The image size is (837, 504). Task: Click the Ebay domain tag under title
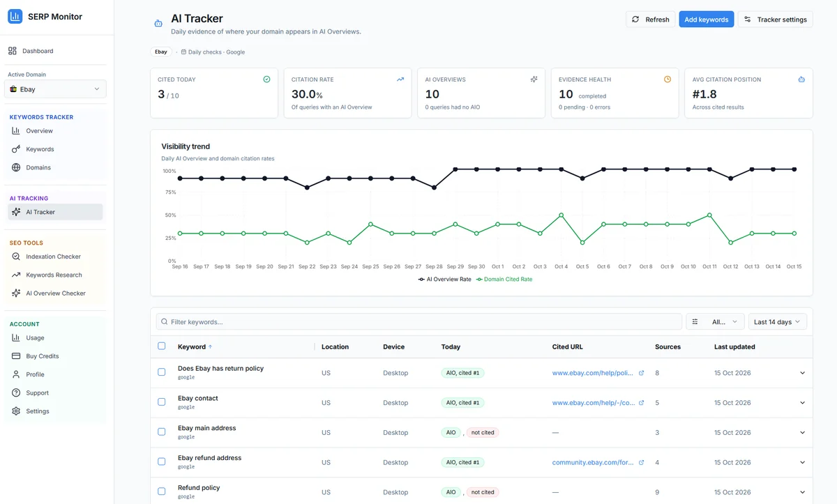point(161,52)
